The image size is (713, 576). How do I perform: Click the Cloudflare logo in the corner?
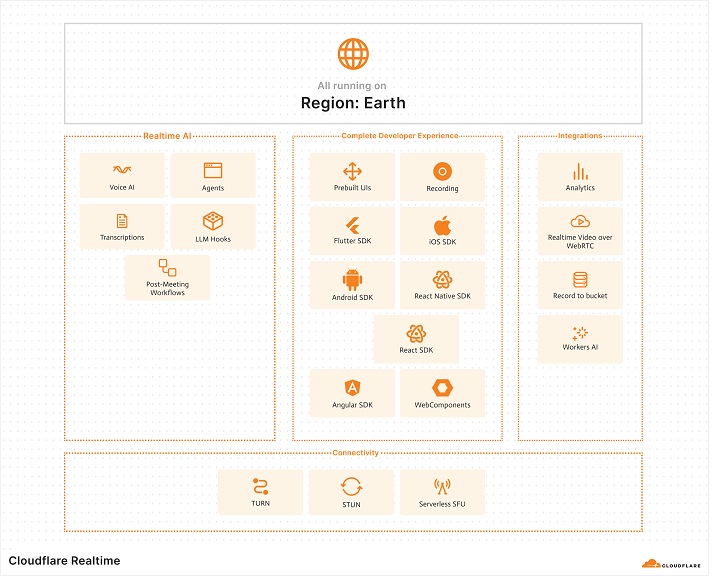point(671,564)
